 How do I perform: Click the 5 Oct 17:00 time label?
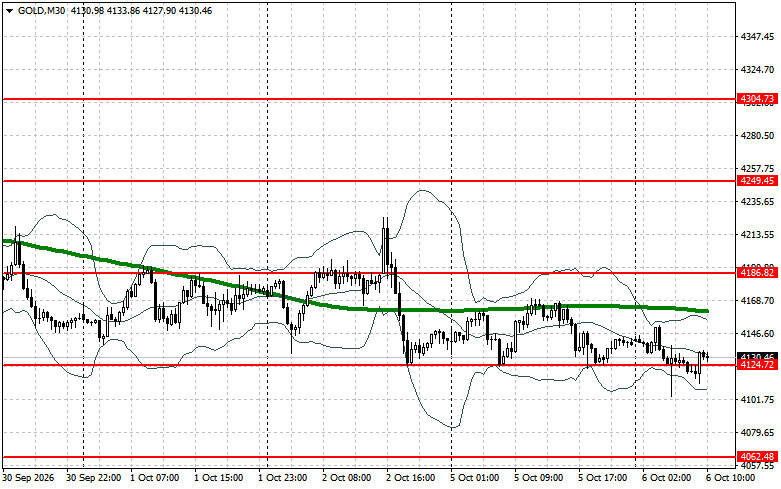tap(603, 478)
